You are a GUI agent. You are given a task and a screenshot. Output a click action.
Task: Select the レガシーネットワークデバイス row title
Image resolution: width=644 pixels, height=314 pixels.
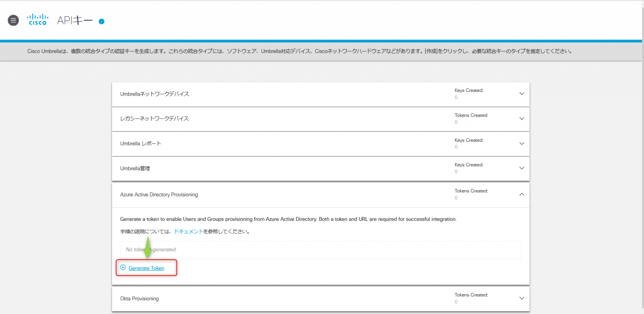pos(154,118)
